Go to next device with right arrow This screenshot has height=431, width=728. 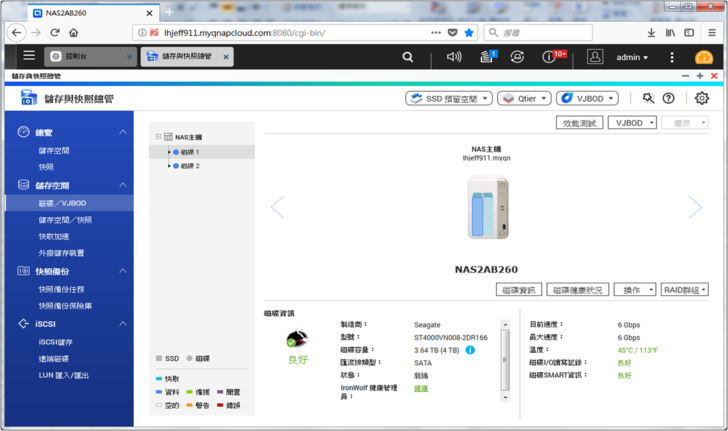click(694, 208)
